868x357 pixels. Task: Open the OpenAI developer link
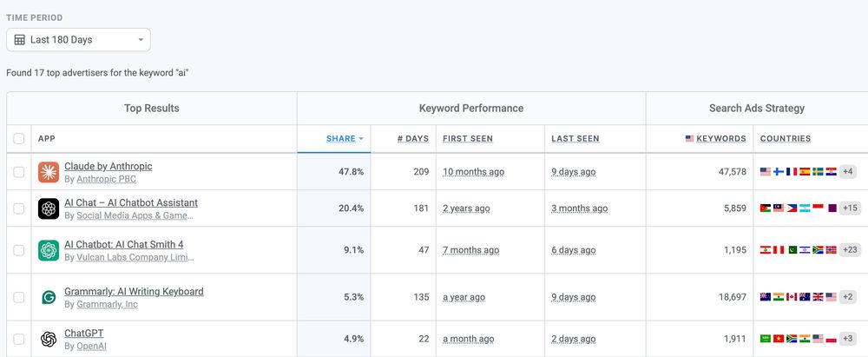91,346
